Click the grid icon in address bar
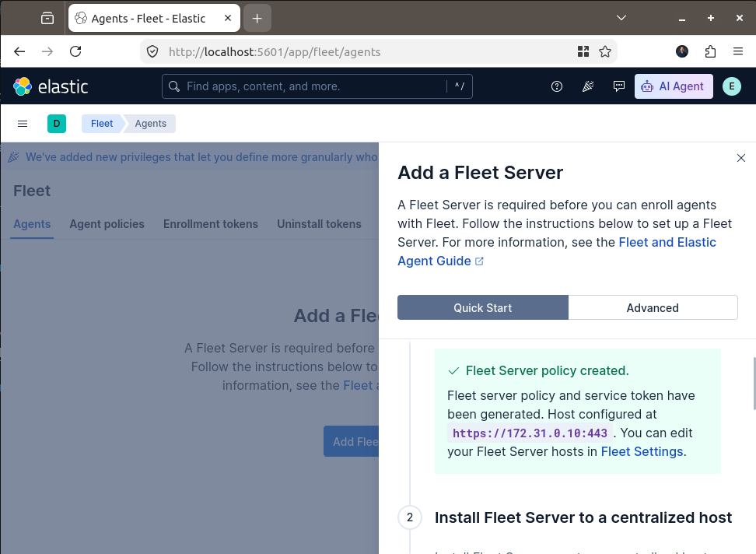Screen dimensions: 756x554 pyautogui.click(x=583, y=51)
